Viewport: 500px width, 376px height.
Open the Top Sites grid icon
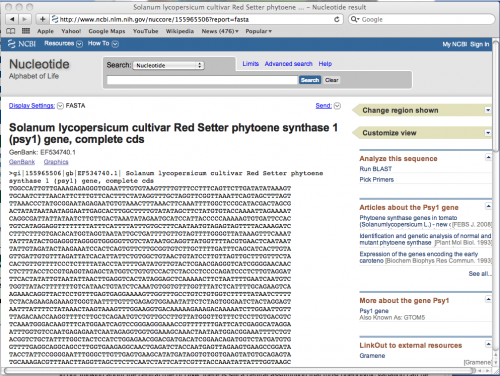tap(26, 31)
